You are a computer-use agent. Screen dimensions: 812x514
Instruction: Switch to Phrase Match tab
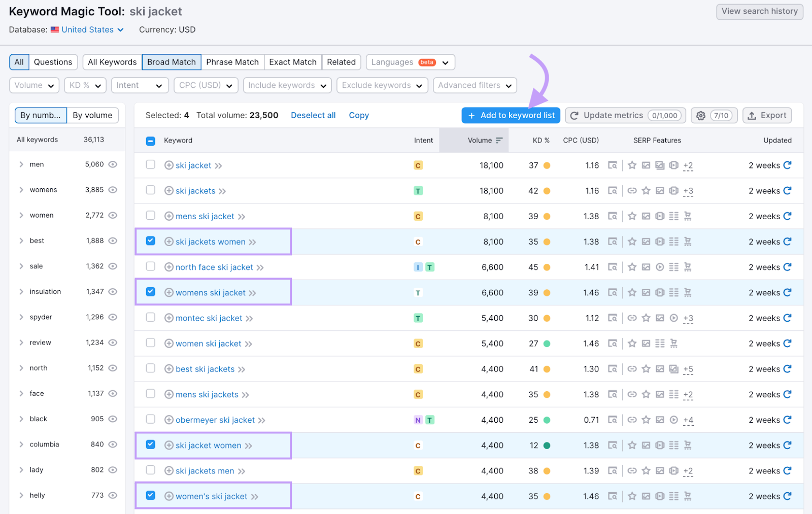click(232, 62)
